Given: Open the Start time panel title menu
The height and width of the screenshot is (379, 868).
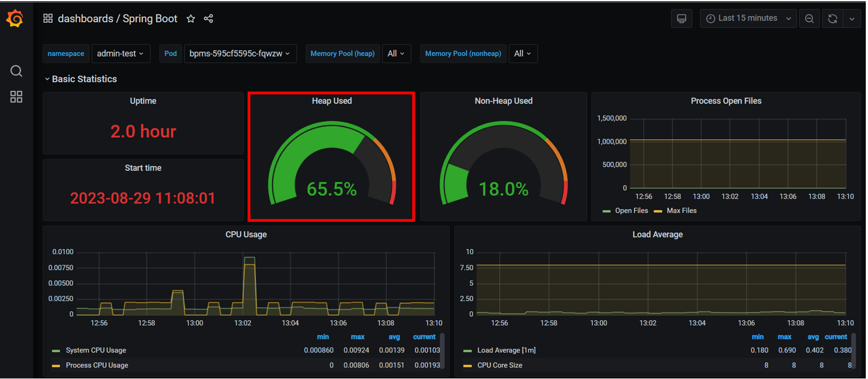Looking at the screenshot, I should click(x=143, y=168).
